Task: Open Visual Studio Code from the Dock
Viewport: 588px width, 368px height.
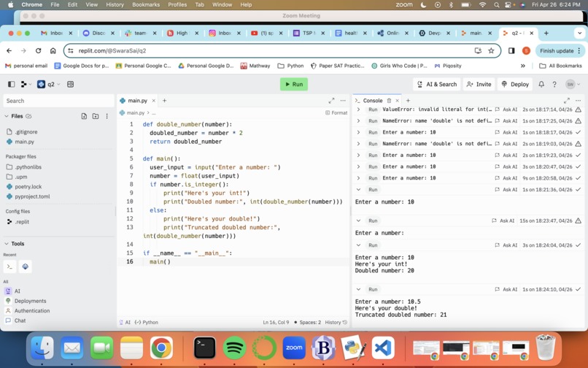Action: (x=383, y=348)
